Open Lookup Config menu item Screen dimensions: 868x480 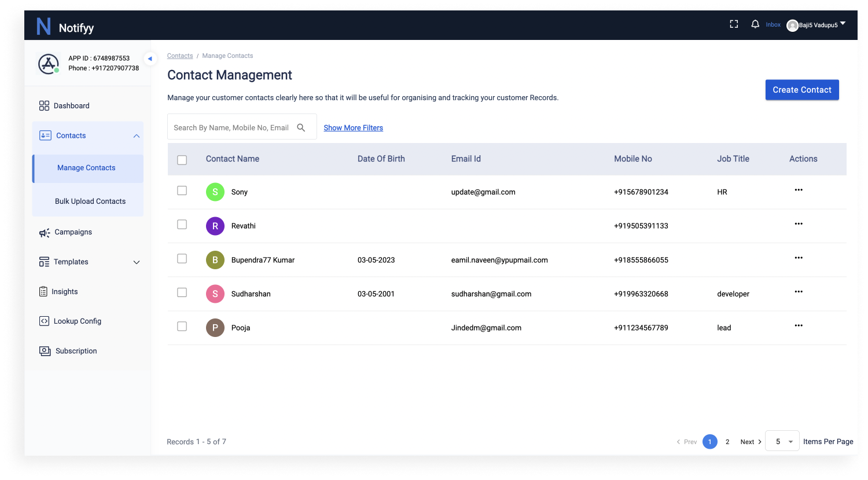click(x=78, y=321)
